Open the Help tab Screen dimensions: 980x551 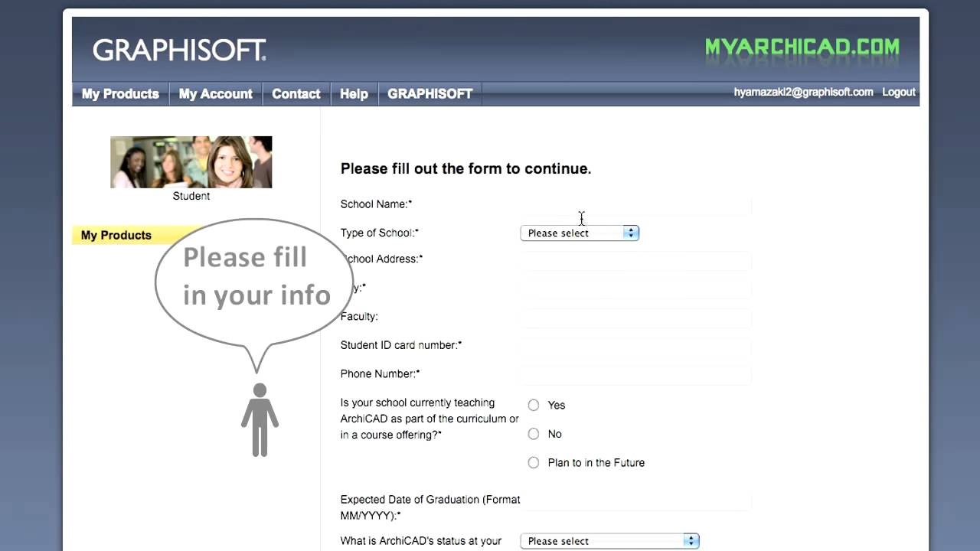pos(354,94)
